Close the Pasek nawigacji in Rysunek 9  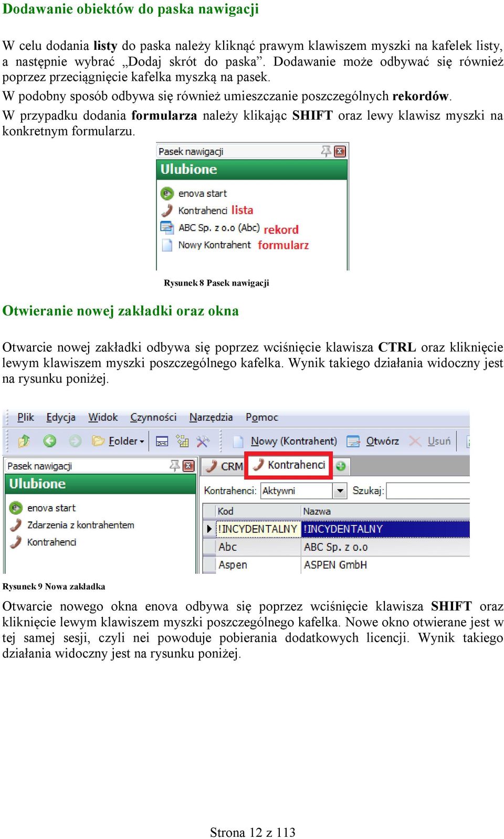click(x=188, y=466)
